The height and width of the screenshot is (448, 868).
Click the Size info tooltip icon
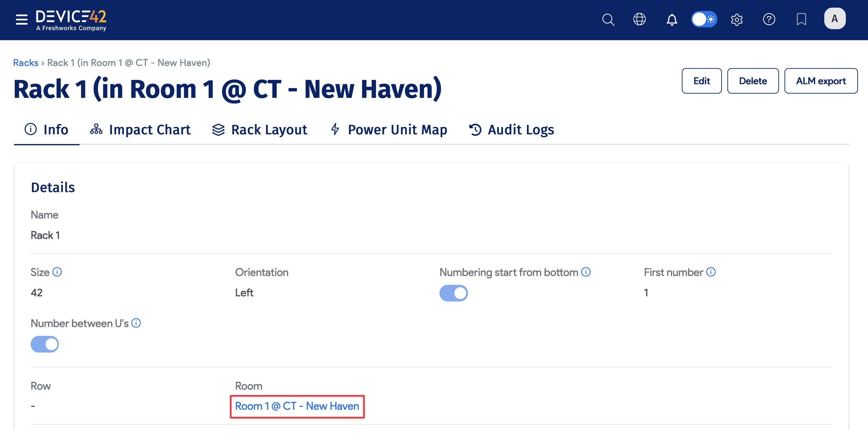coord(57,272)
